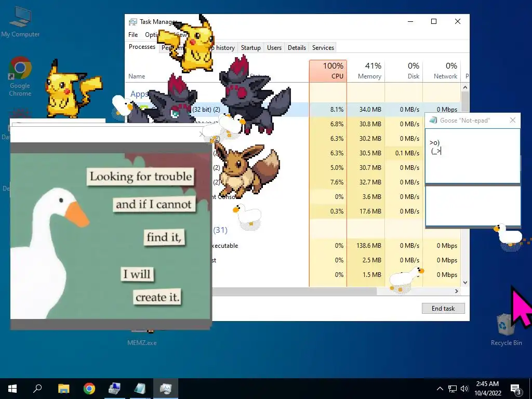Screen dimensions: 532x399
Task: Select the 17.6 MB memory cell
Action: pos(366,211)
